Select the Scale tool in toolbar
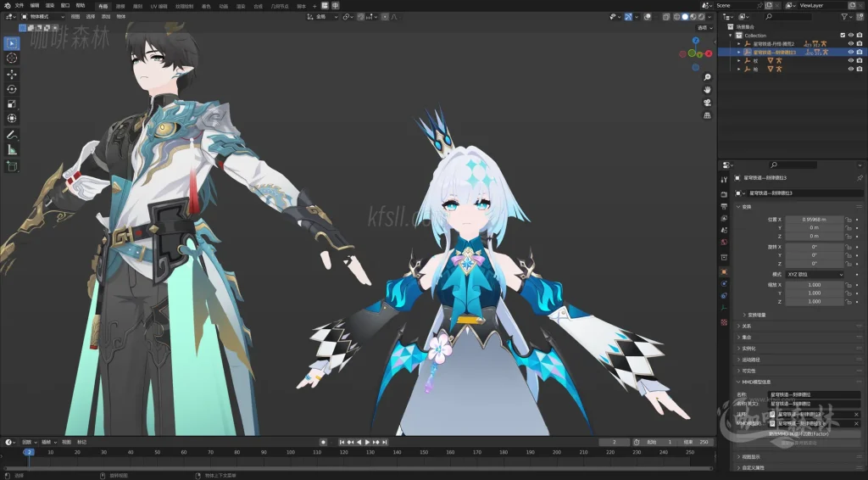868x480 pixels. click(x=12, y=103)
